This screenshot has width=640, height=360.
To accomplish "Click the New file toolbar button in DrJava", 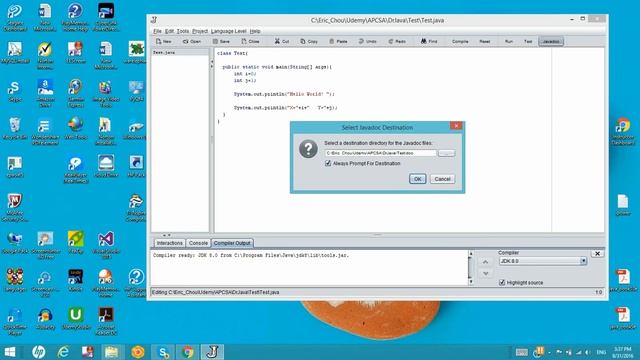I will point(164,41).
